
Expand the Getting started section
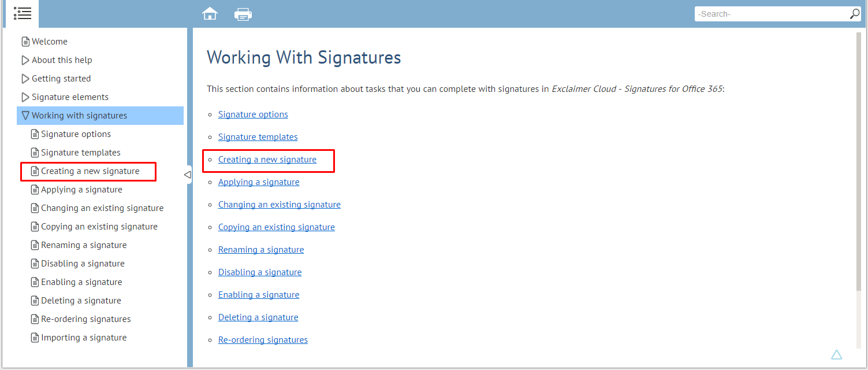pyautogui.click(x=25, y=79)
